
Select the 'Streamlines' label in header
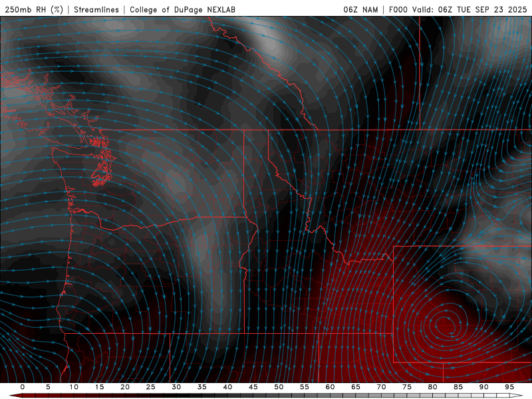point(96,10)
